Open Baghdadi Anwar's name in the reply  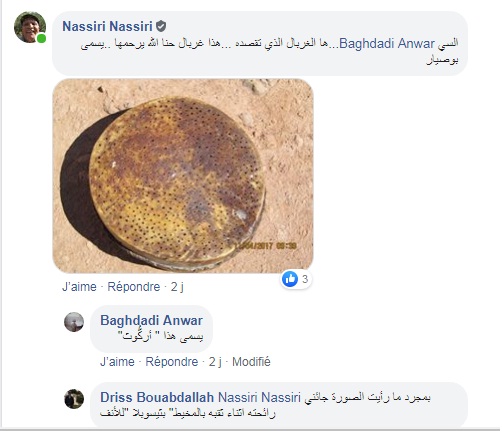(x=151, y=320)
